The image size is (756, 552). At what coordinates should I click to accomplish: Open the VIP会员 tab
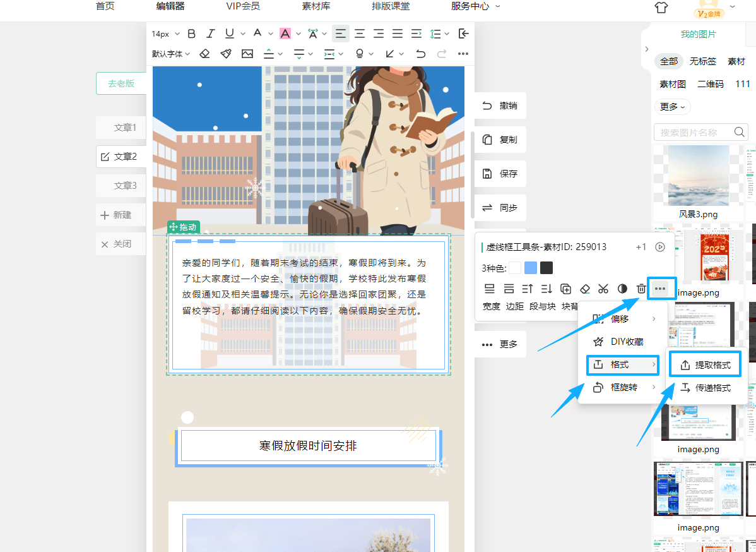(x=243, y=6)
